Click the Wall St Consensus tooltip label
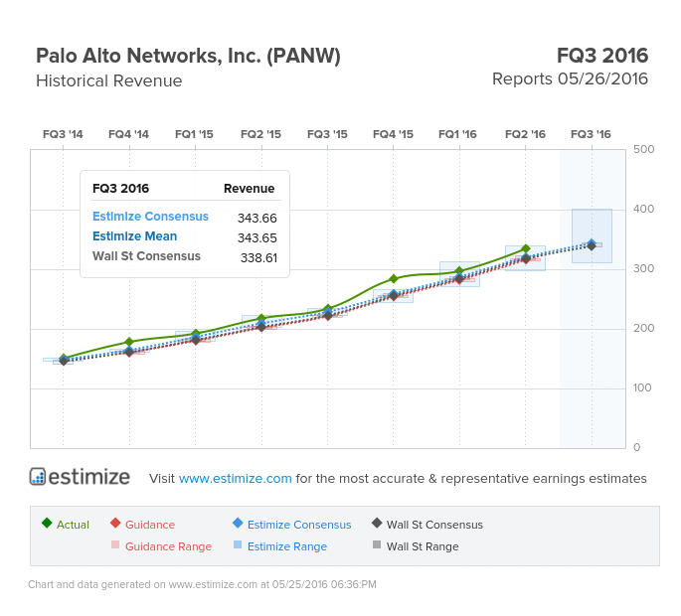 147,256
